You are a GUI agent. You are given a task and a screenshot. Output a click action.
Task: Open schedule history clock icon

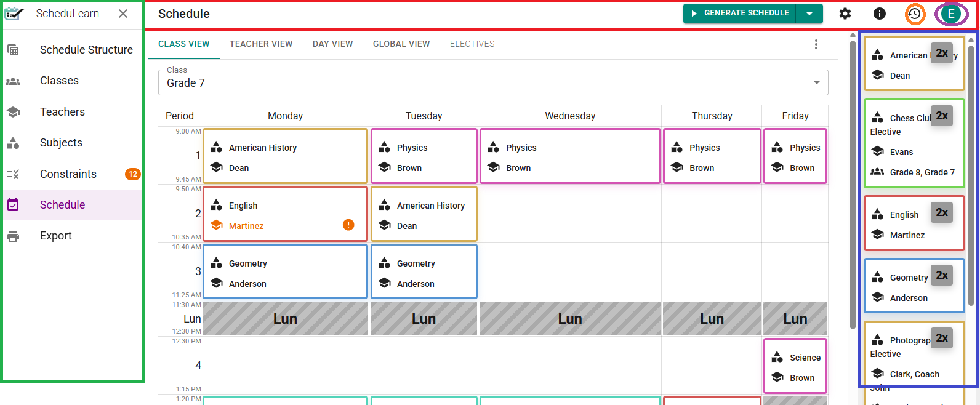pyautogui.click(x=915, y=14)
